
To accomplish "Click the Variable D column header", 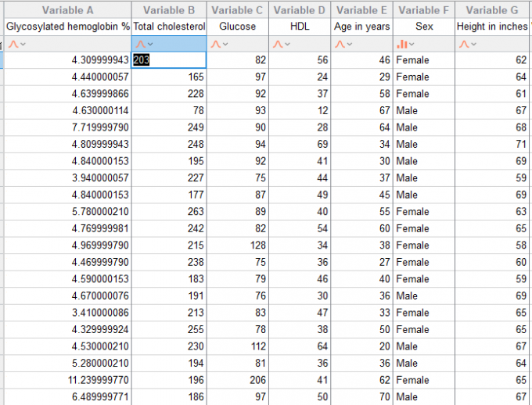I will pyautogui.click(x=299, y=10).
